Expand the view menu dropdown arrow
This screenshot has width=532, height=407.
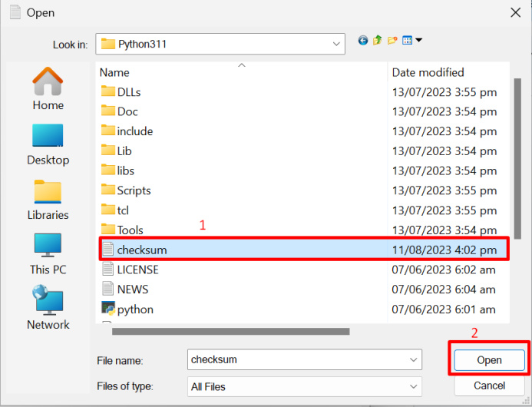(x=419, y=40)
